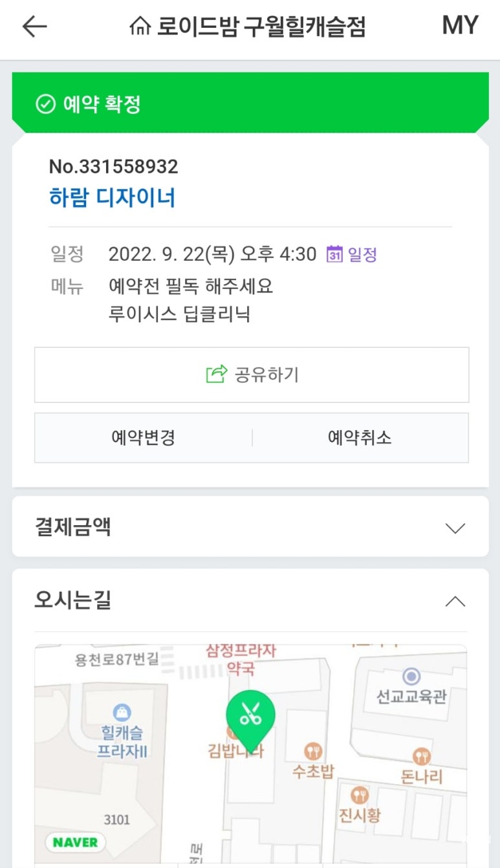Tap the purple 일정 calendar link
Image resolution: width=500 pixels, height=868 pixels.
[x=362, y=254]
